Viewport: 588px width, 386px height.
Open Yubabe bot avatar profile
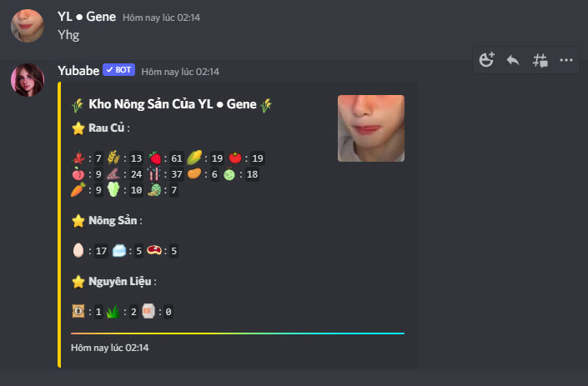[x=28, y=80]
